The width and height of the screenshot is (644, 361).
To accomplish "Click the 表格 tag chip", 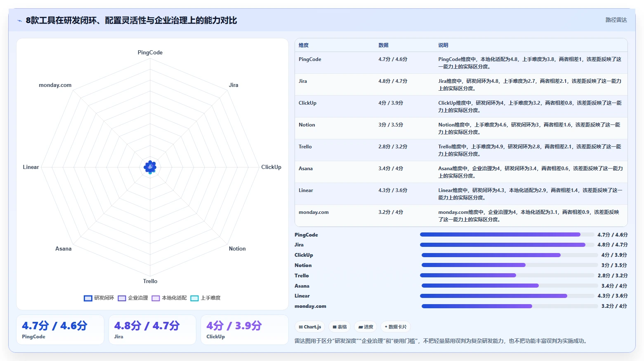I will (340, 327).
